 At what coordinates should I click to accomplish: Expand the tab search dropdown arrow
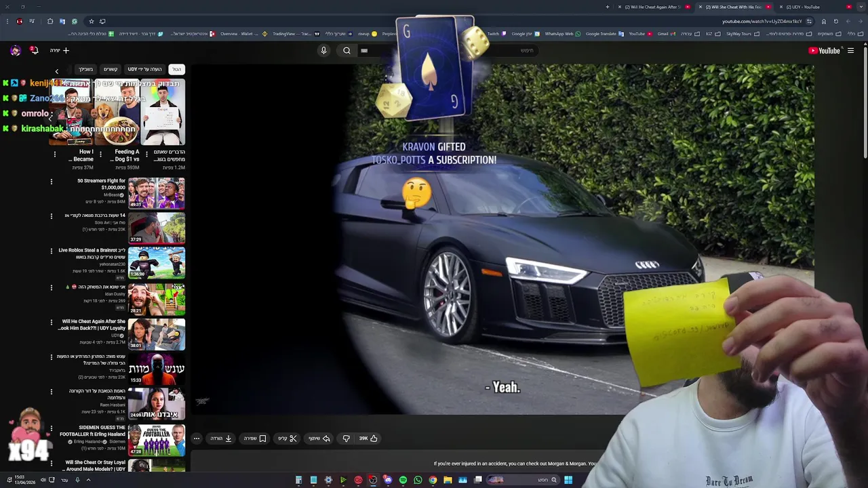pos(861,7)
